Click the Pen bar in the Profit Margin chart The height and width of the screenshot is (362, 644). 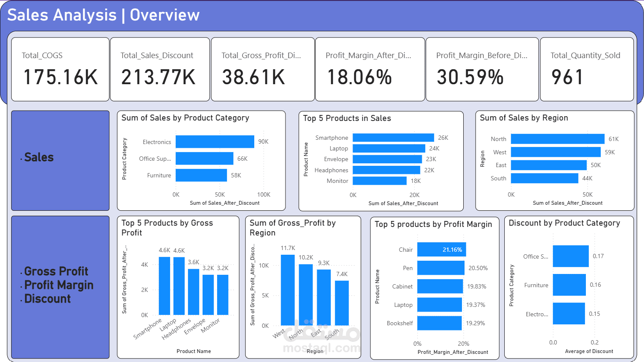click(x=441, y=268)
